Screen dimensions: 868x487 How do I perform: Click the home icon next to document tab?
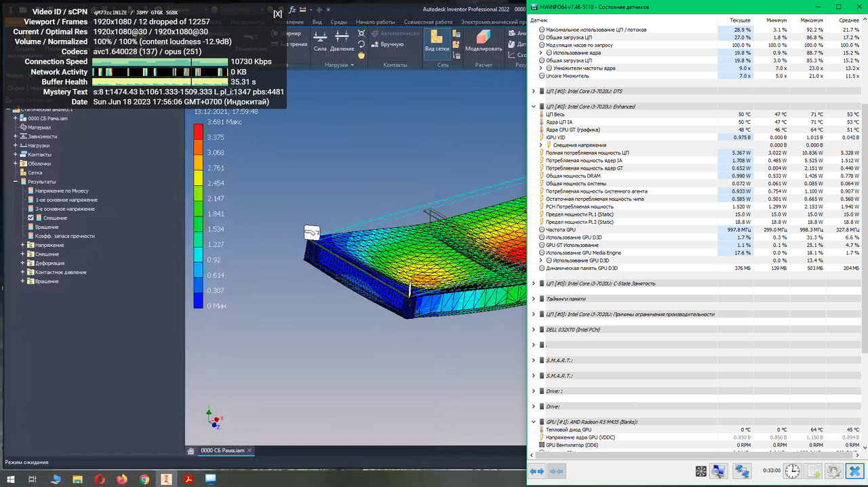tap(191, 450)
